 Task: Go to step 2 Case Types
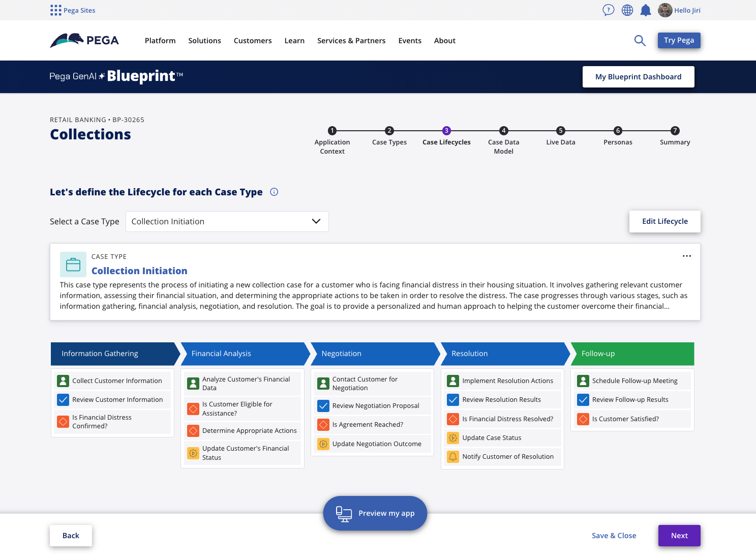click(389, 136)
